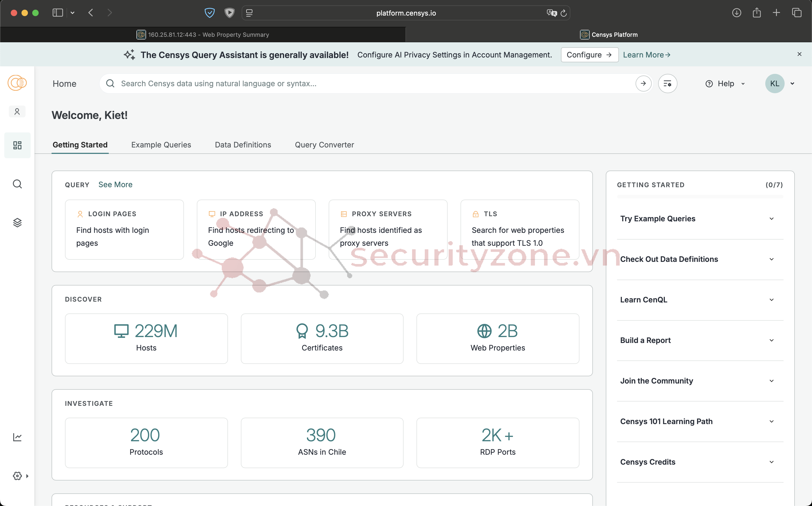Viewport: 812px width, 506px height.
Task: Expand Check Out Data Definitions section
Action: pyautogui.click(x=700, y=259)
